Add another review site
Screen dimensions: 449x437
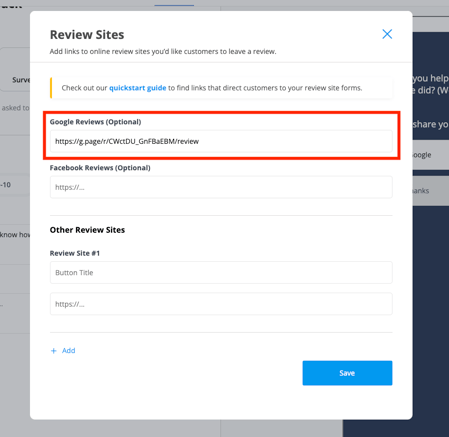point(63,351)
